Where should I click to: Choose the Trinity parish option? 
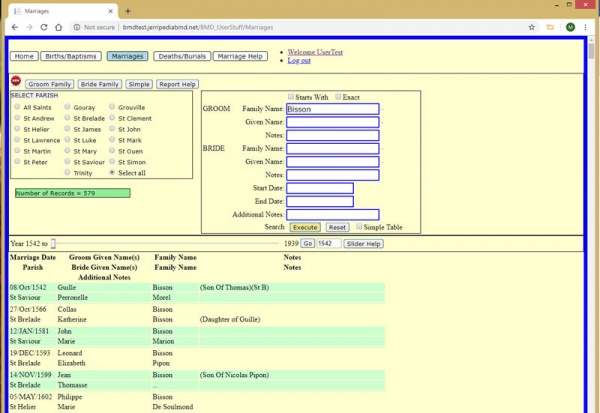(67, 172)
